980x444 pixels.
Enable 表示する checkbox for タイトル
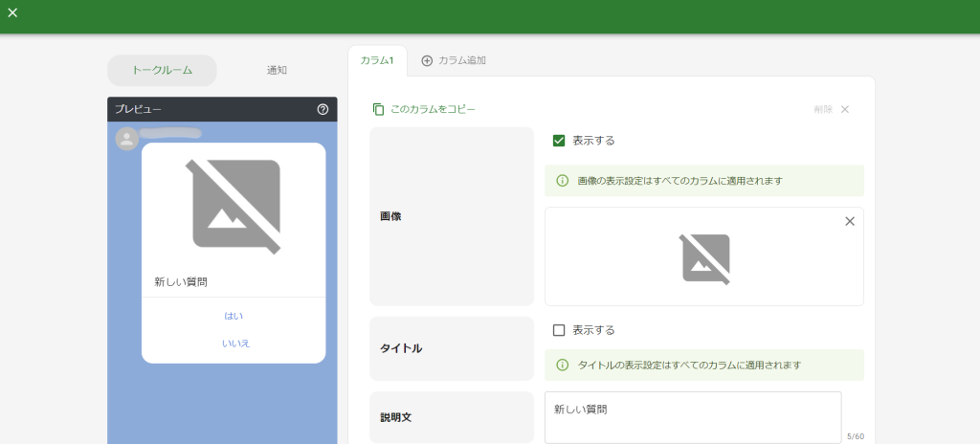click(559, 330)
